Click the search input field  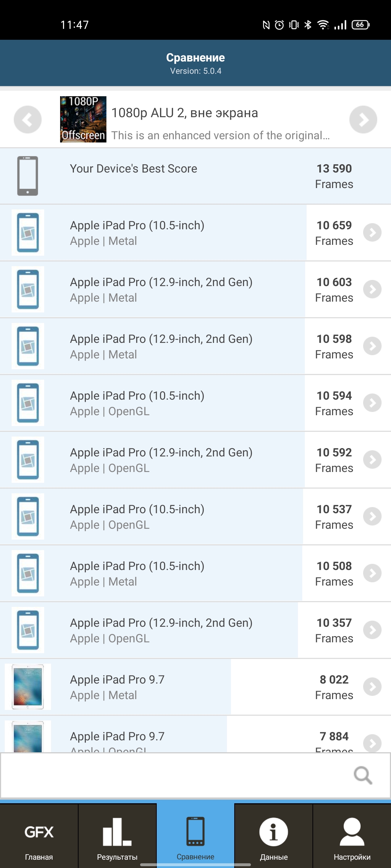(174, 775)
